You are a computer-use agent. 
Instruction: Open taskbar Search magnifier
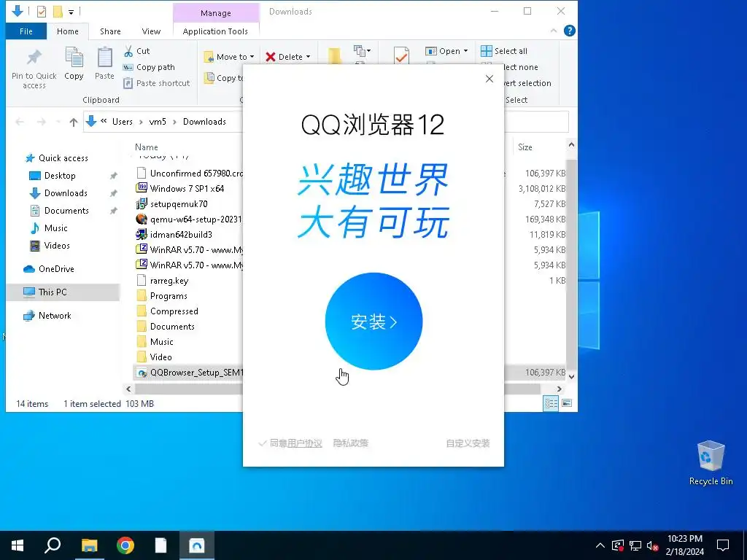tap(53, 545)
